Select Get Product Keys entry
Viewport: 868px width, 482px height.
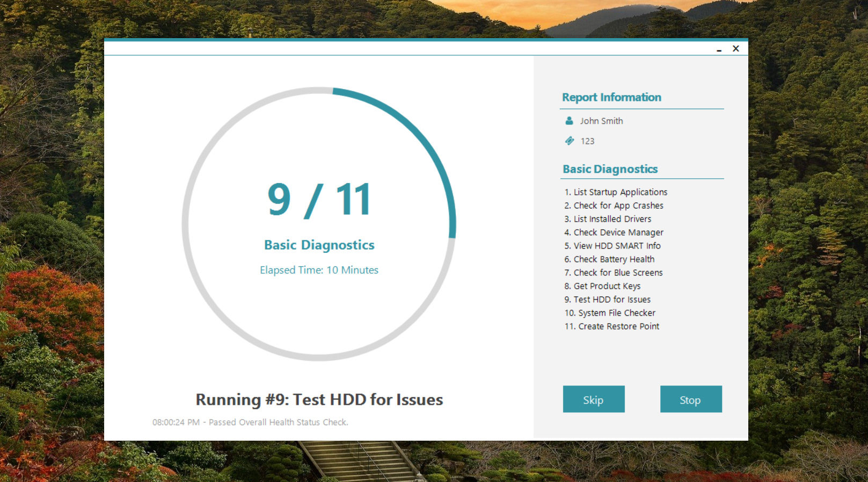tap(602, 286)
